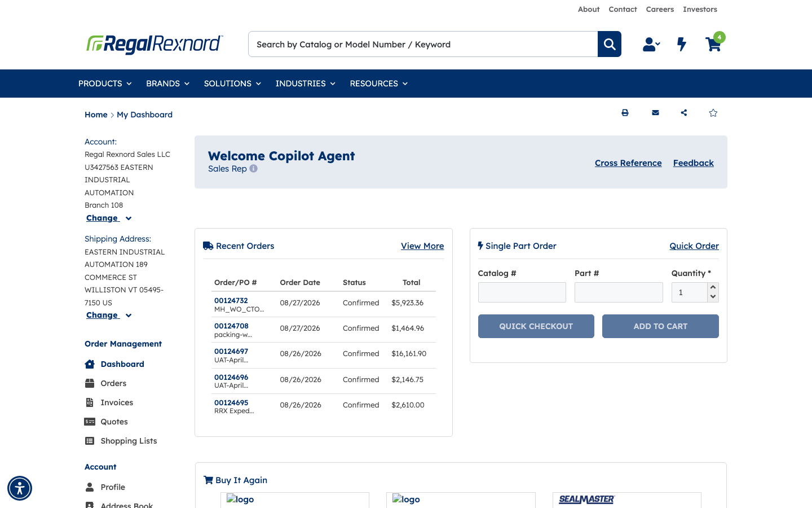
Task: Click the search magnifier button
Action: [610, 44]
